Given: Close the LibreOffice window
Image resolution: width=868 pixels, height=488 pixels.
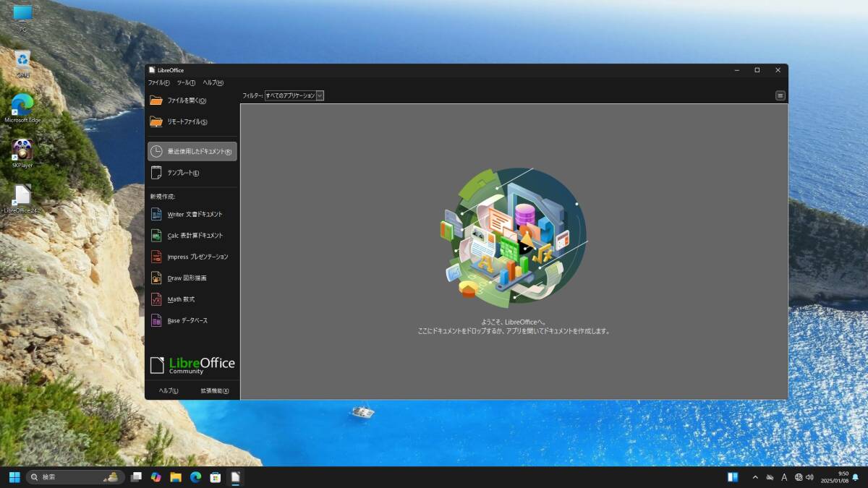Looking at the screenshot, I should pyautogui.click(x=778, y=70).
